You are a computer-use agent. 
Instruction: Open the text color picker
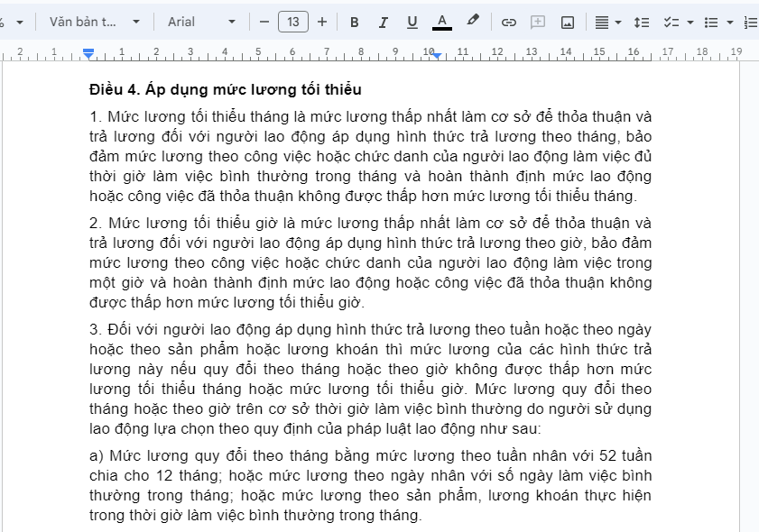click(442, 22)
